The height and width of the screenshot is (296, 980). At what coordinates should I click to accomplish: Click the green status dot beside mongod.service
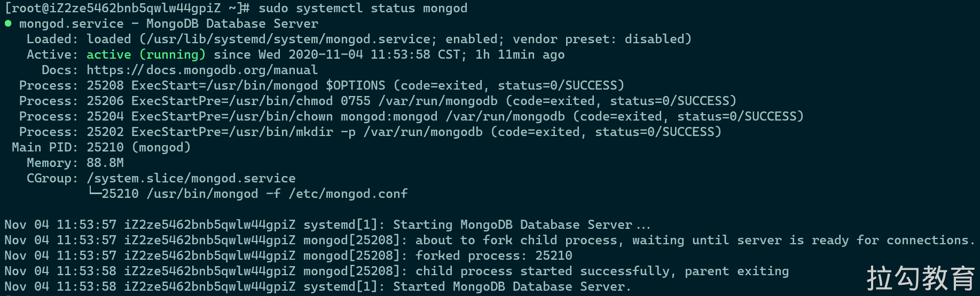[x=8, y=23]
